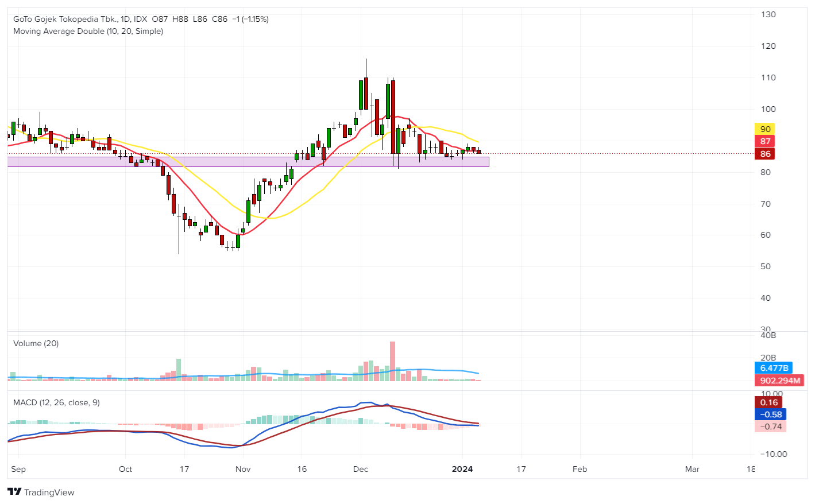Click the yellow 90 moving average price tag
Image resolution: width=815 pixels, height=504 pixels.
click(765, 129)
